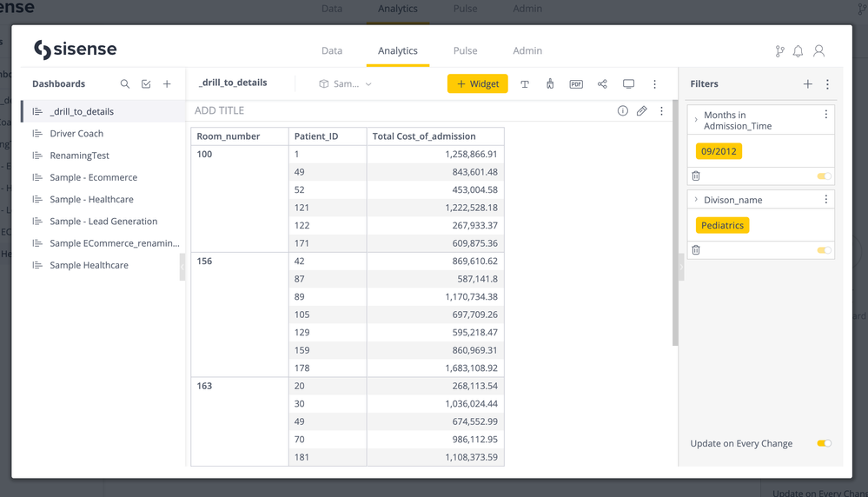The image size is (868, 497).
Task: Click the share dashboard icon
Action: [x=602, y=84]
